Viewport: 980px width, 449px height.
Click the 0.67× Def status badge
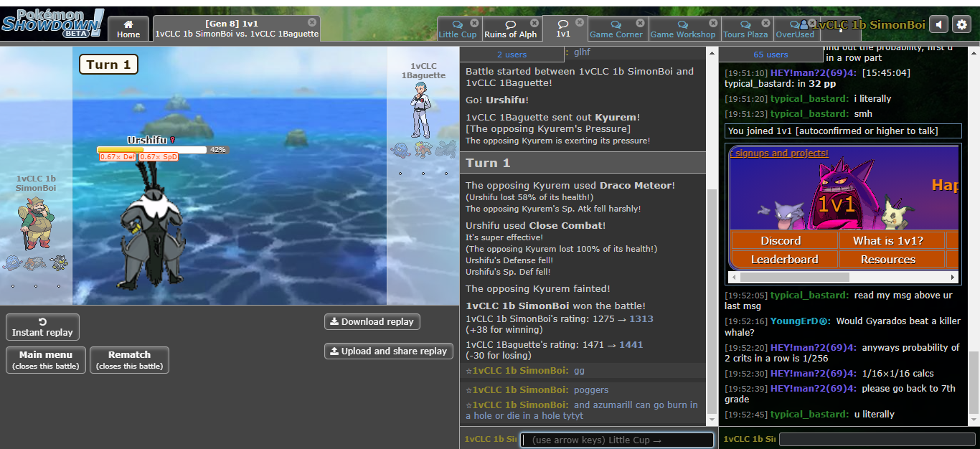[118, 157]
